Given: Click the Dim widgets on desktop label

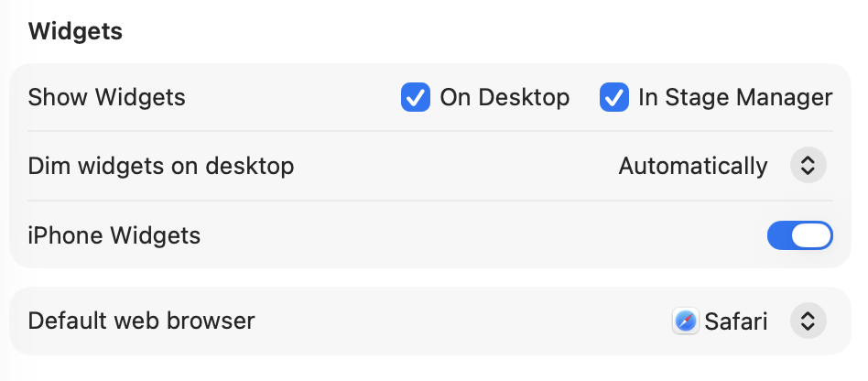Looking at the screenshot, I should [161, 166].
